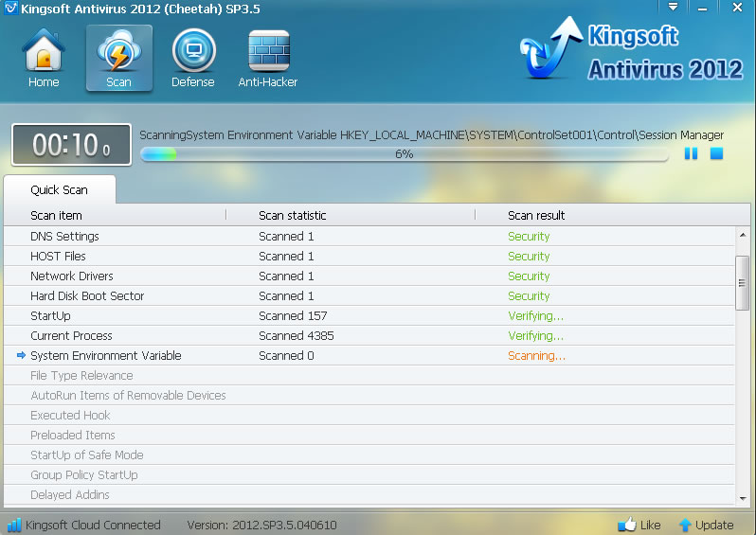Select the Preloaded Items row
The width and height of the screenshot is (756, 535).
tap(369, 436)
